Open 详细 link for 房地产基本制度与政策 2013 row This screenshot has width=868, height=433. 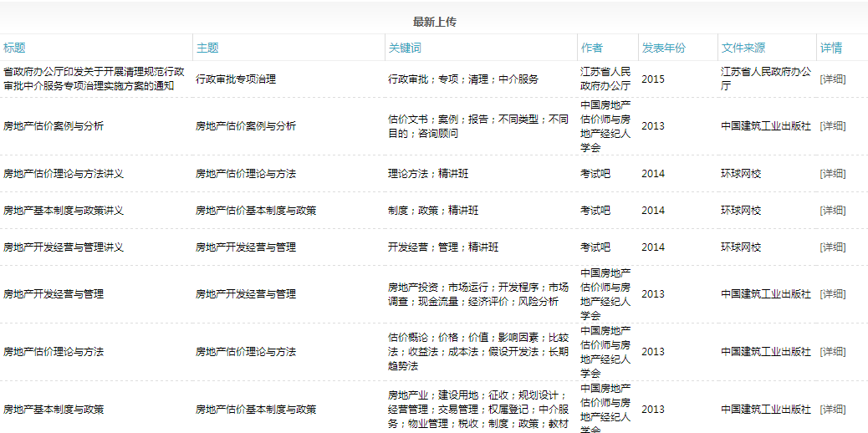point(833,410)
